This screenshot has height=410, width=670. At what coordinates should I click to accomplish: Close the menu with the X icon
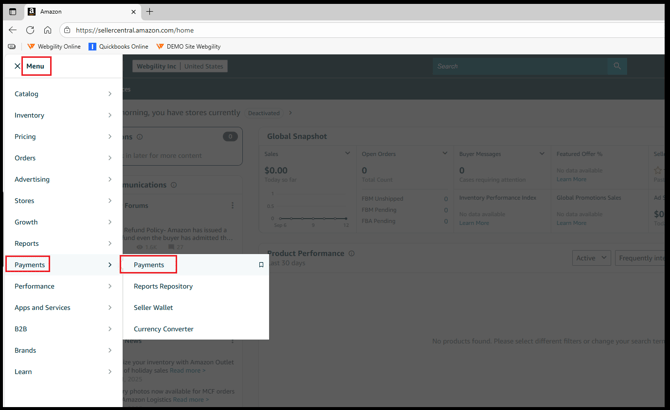pos(17,66)
